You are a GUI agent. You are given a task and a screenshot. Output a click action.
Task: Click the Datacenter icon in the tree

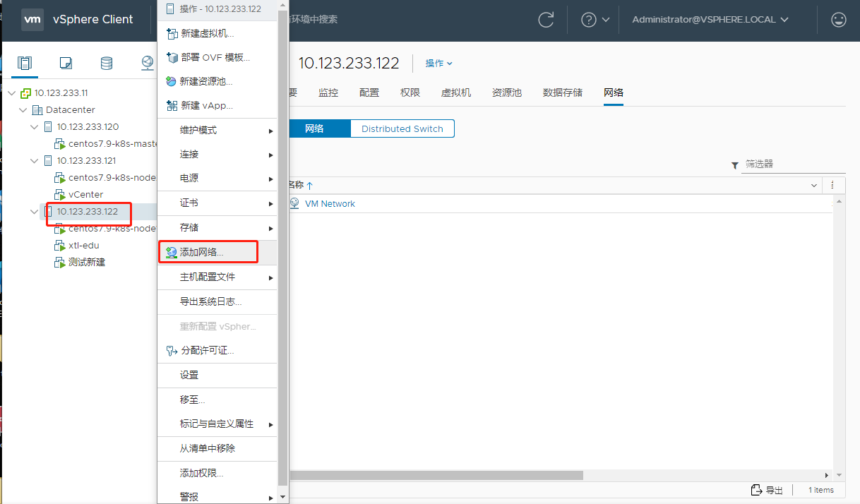tap(37, 109)
